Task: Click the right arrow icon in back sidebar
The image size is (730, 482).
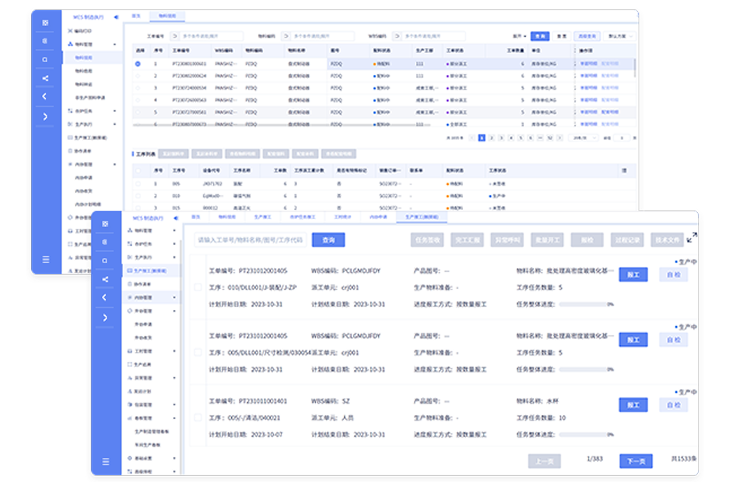Action: point(45,116)
